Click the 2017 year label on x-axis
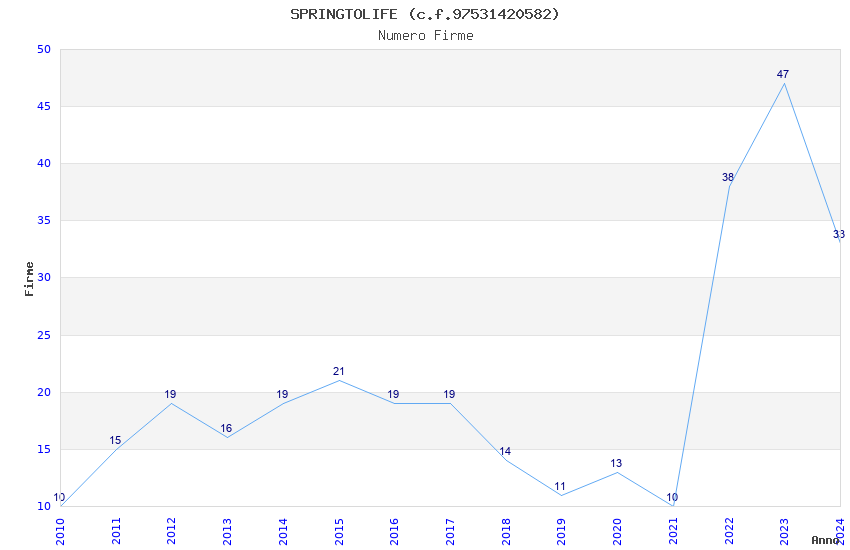The height and width of the screenshot is (550, 850). click(451, 529)
